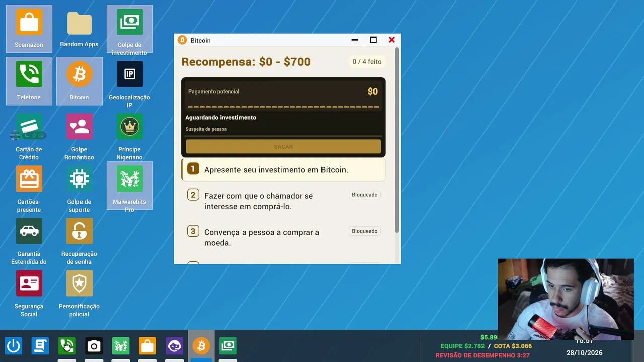Click the Bitcoin window vertical scrollbar
The height and width of the screenshot is (362, 644).
coord(397,140)
